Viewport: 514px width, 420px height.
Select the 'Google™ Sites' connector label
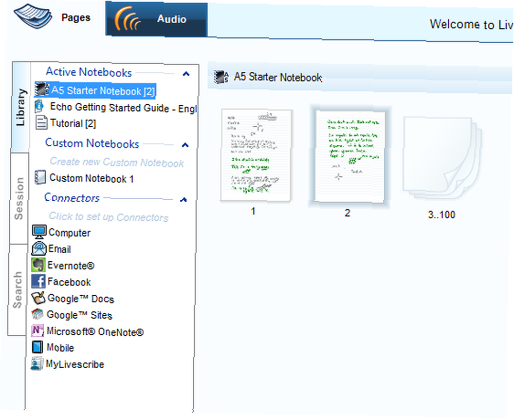(79, 315)
